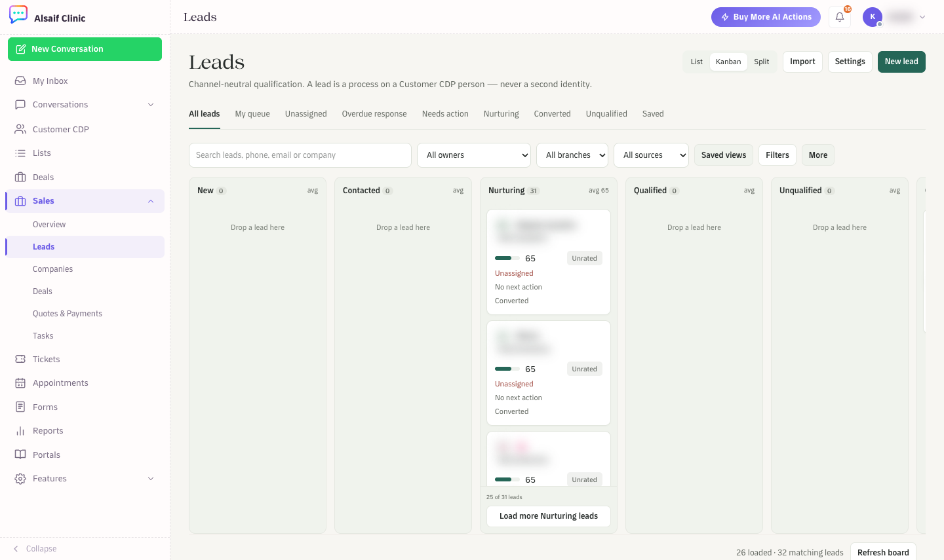Screen dimensions: 944x560
Task: Click the Lists icon in the sidebar
Action: [20, 153]
